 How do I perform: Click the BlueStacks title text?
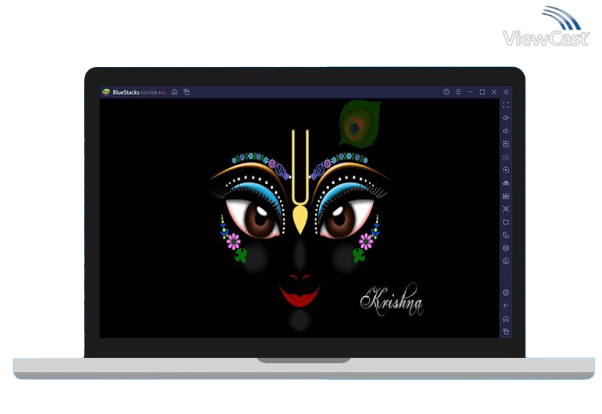[126, 93]
